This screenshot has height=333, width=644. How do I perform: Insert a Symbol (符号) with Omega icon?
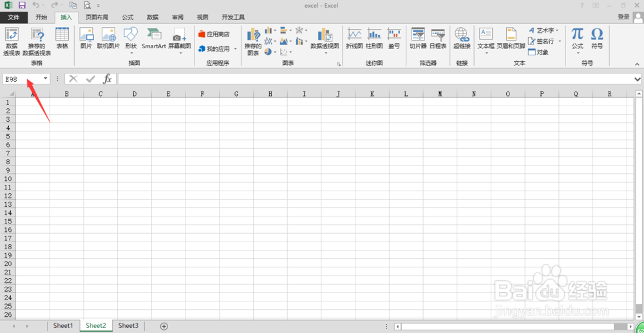pyautogui.click(x=597, y=38)
